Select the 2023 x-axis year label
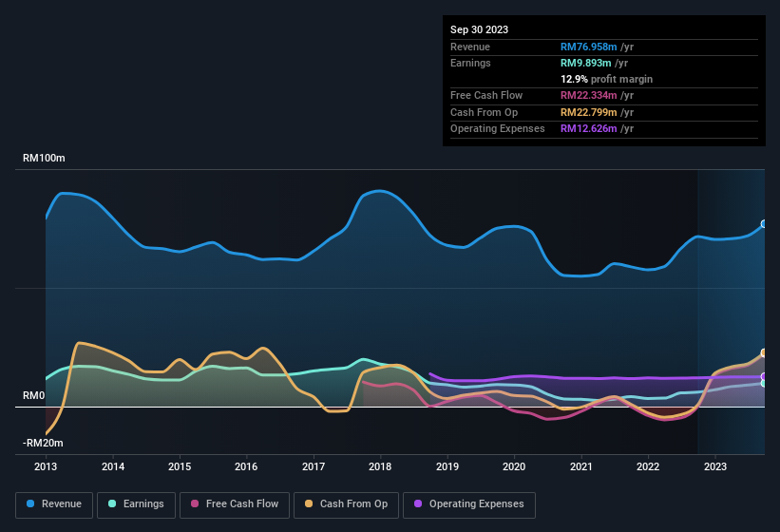Viewport: 780px width, 532px height. click(714, 466)
